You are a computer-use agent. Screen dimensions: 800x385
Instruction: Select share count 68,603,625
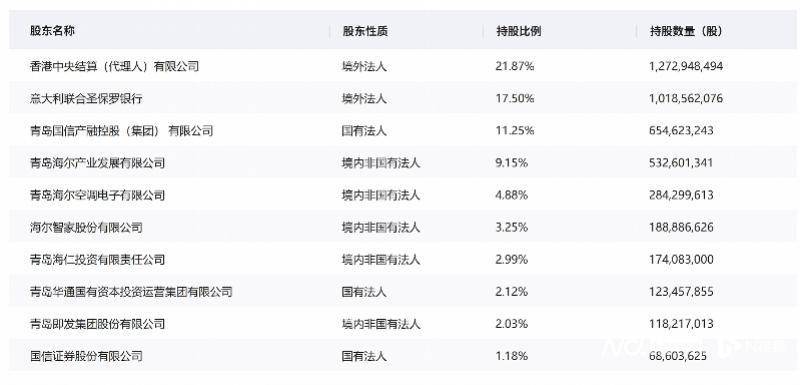[678, 356]
